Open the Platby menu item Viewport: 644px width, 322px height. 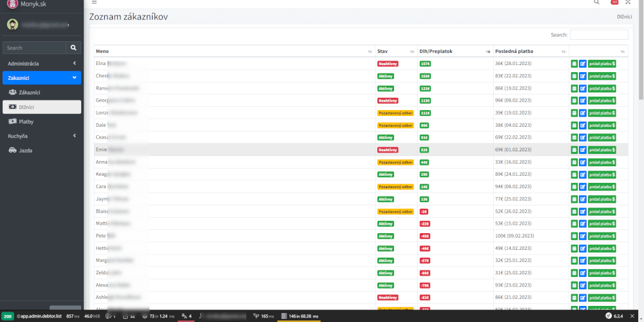26,121
